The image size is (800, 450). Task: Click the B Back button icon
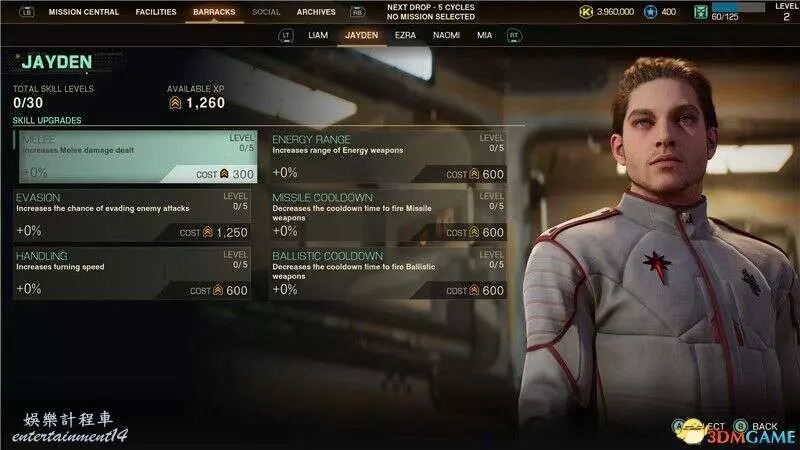pyautogui.click(x=740, y=426)
